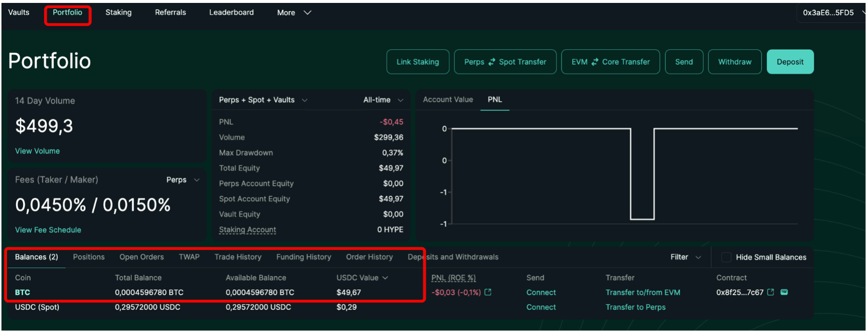
Task: Open the Trade History tab
Action: (x=238, y=257)
